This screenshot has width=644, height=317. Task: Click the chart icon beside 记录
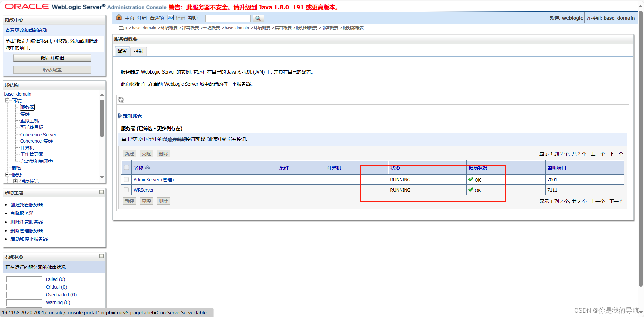[170, 17]
